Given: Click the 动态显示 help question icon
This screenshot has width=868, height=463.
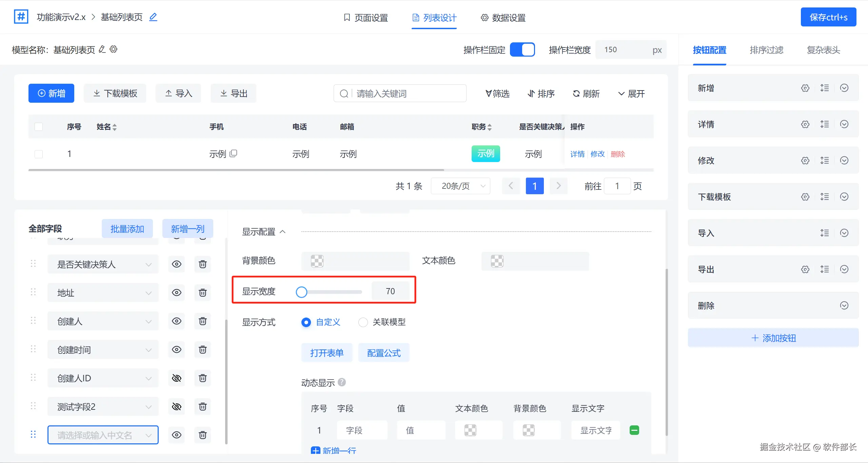Looking at the screenshot, I should (342, 382).
